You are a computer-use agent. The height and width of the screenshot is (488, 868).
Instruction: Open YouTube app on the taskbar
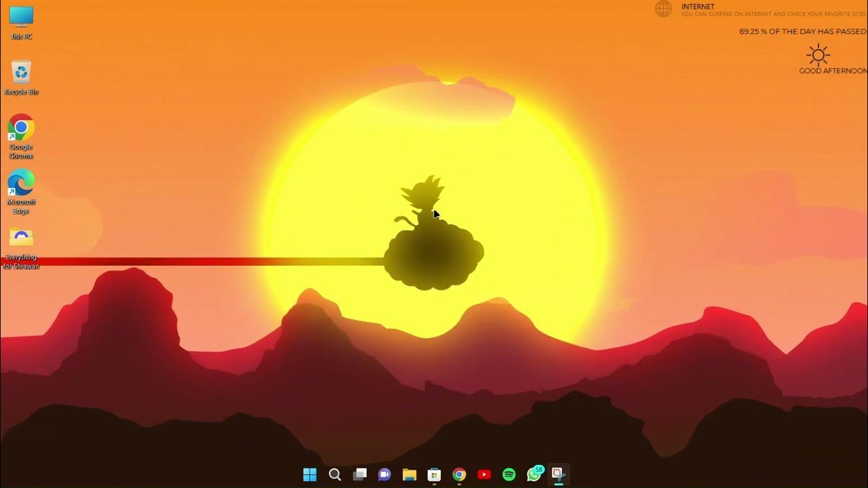484,474
